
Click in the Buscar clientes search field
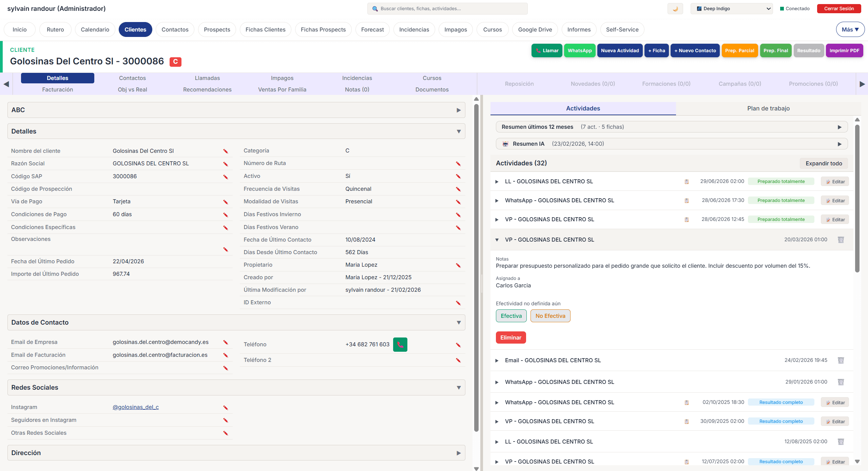pos(448,9)
